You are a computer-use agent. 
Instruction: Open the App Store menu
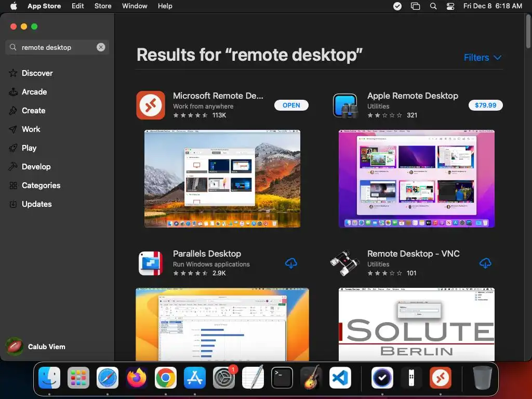[x=44, y=6]
